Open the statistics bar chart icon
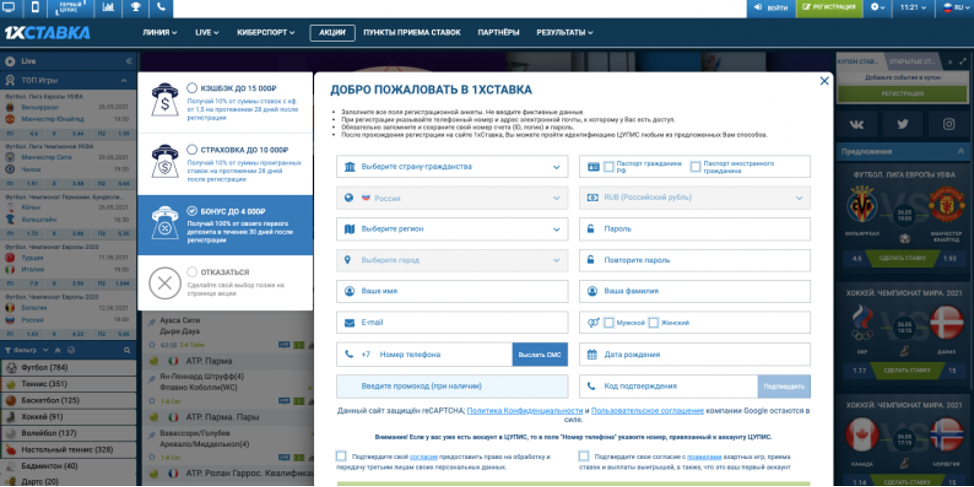Viewport: 974px width, 487px height. [109, 7]
